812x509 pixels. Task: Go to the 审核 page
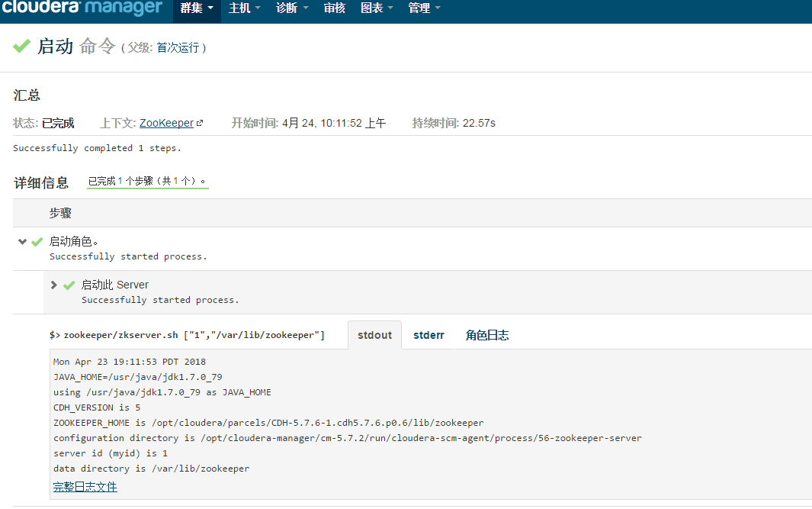(335, 8)
